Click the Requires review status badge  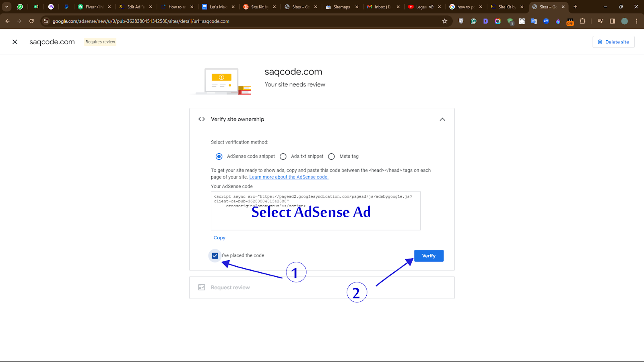(x=100, y=42)
